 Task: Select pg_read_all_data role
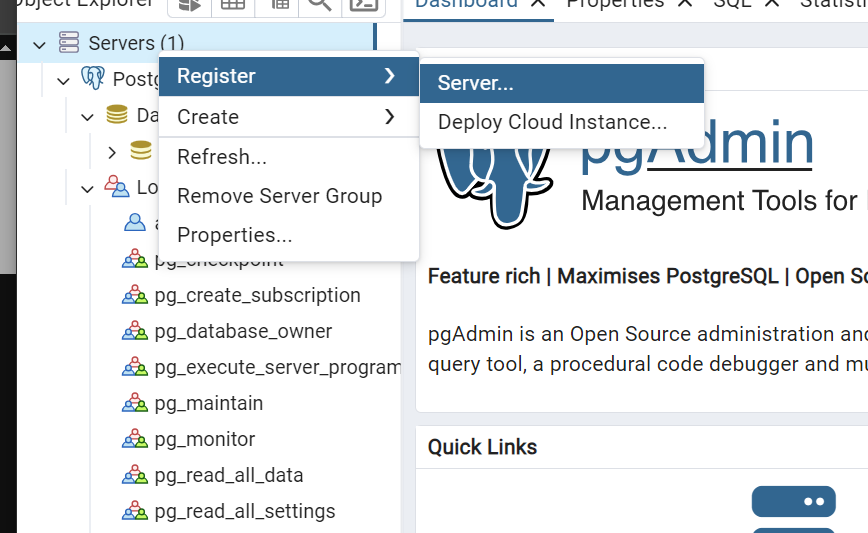[x=229, y=475]
